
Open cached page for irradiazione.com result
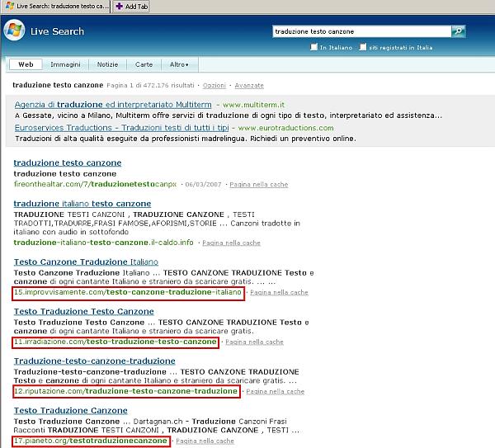[254, 342]
